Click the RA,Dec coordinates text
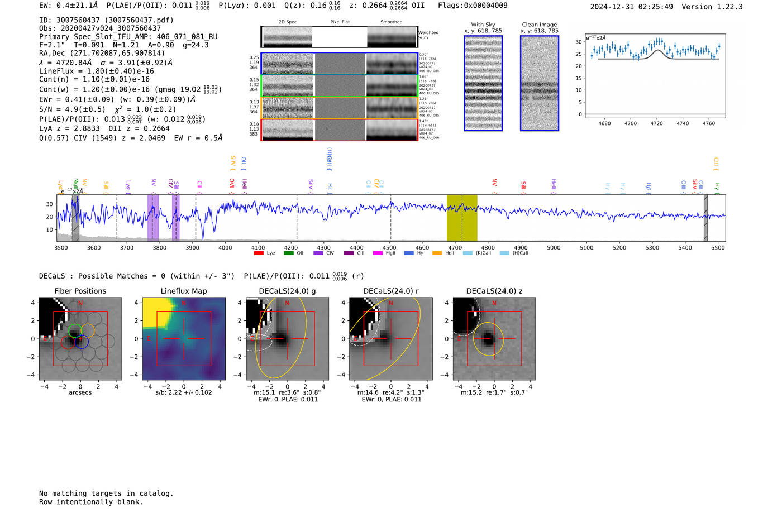The image size is (782, 532). click(102, 54)
